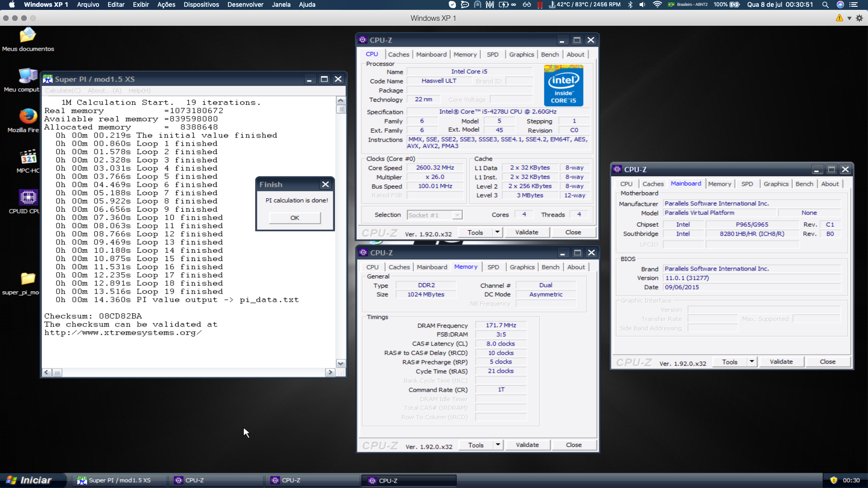
Task: Open the Wi-Fi status menu
Action: pos(657,5)
